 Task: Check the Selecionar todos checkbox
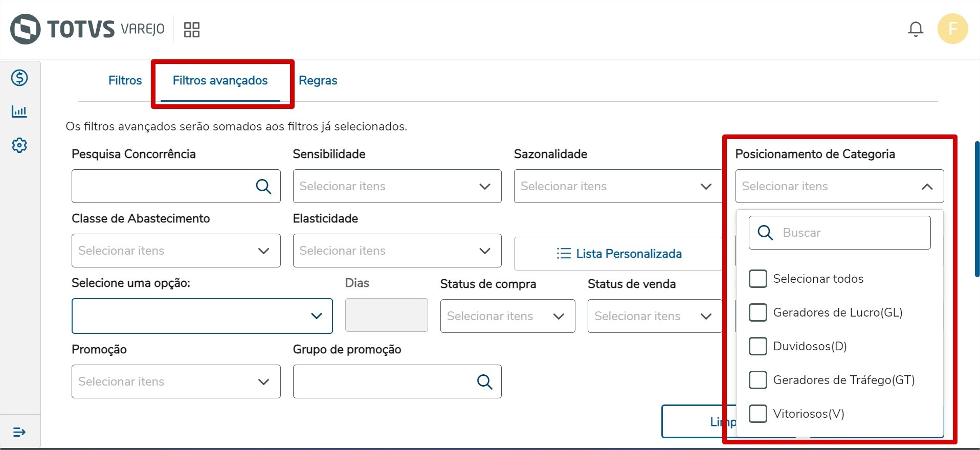tap(758, 279)
